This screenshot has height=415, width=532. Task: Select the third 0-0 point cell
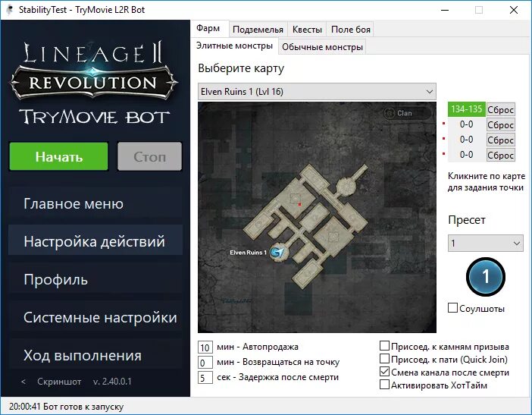click(x=467, y=140)
